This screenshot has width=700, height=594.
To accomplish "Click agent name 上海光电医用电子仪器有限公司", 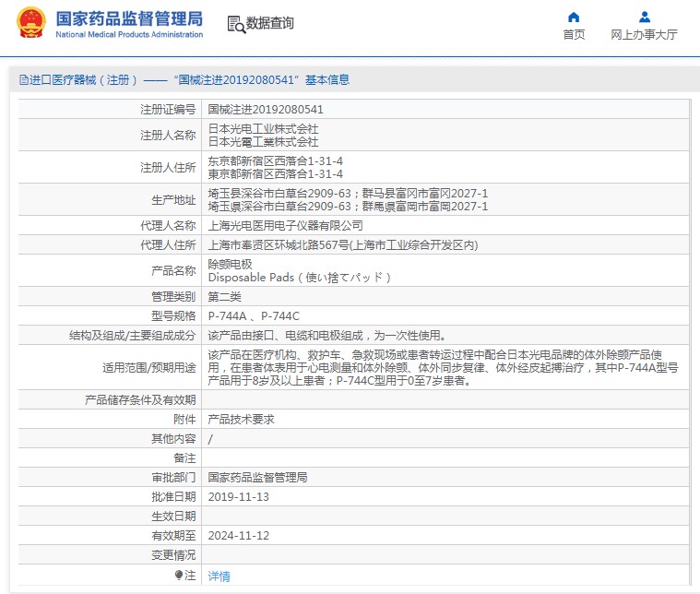I will point(285,226).
